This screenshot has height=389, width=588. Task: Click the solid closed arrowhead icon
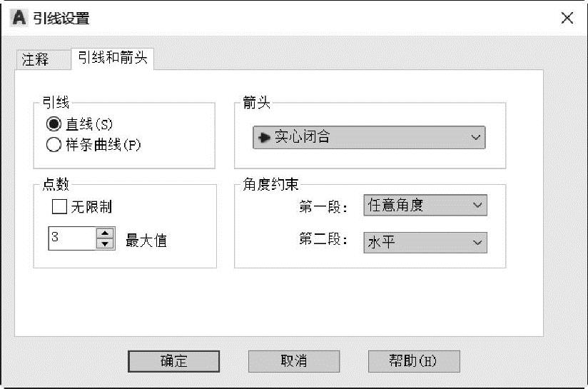click(x=264, y=138)
